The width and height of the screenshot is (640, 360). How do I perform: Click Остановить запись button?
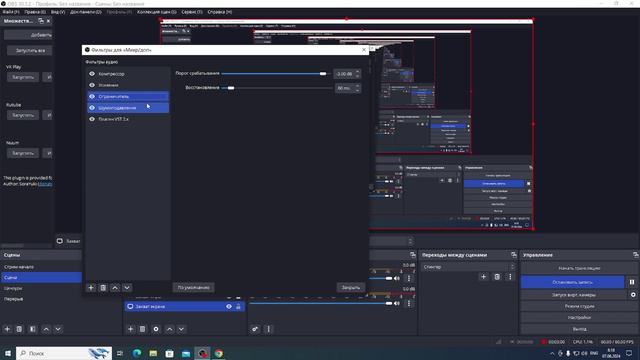572,282
